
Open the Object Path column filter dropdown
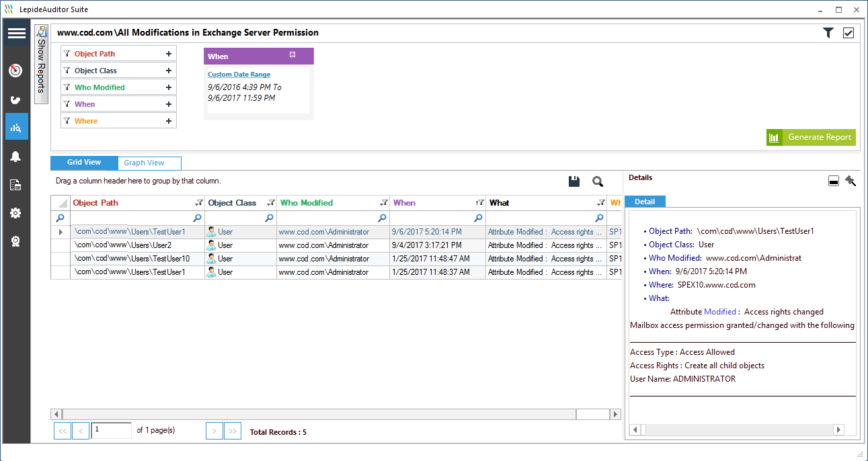point(198,203)
